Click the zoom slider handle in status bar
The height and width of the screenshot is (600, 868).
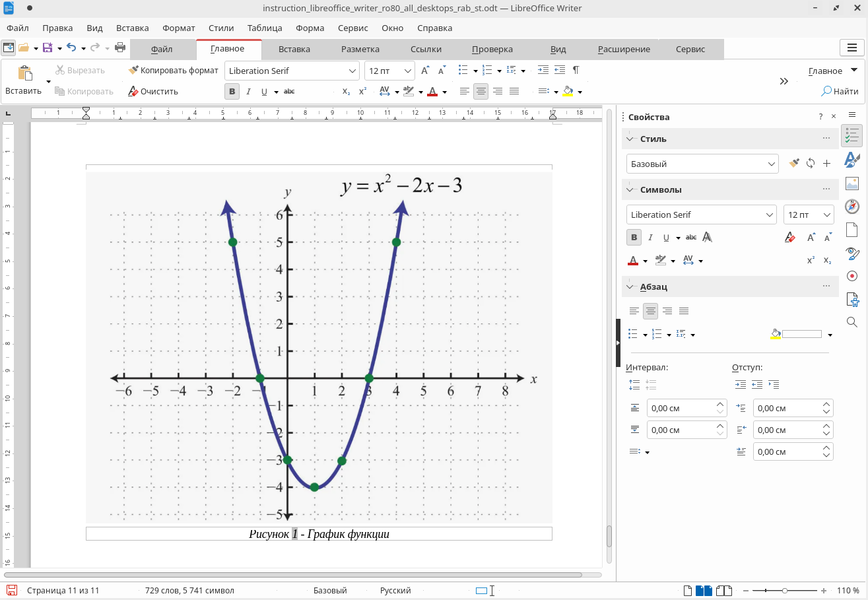[784, 590]
